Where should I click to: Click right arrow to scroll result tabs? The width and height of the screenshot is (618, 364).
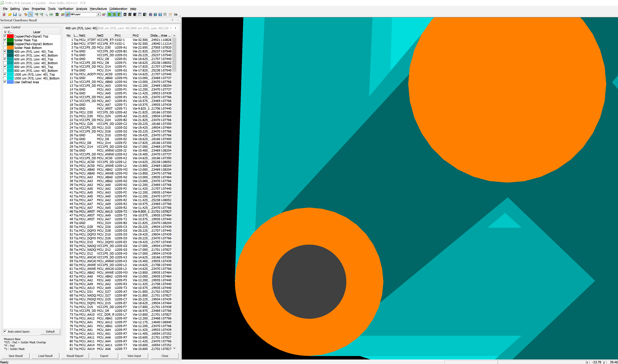click(175, 28)
